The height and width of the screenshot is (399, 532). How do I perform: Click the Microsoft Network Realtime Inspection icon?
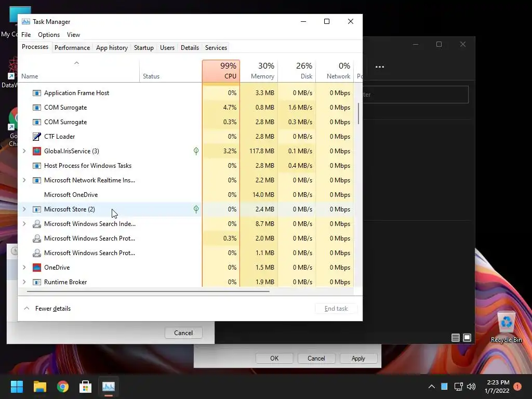click(37, 180)
